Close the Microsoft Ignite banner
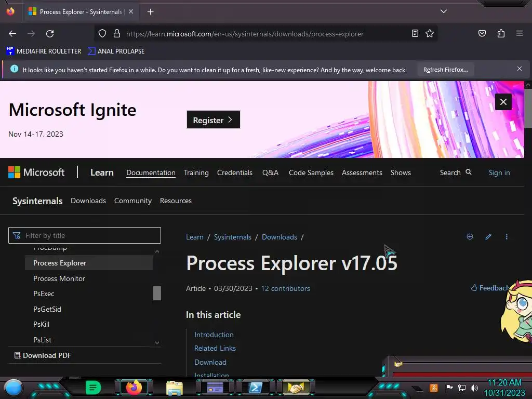The image size is (532, 399). [503, 102]
